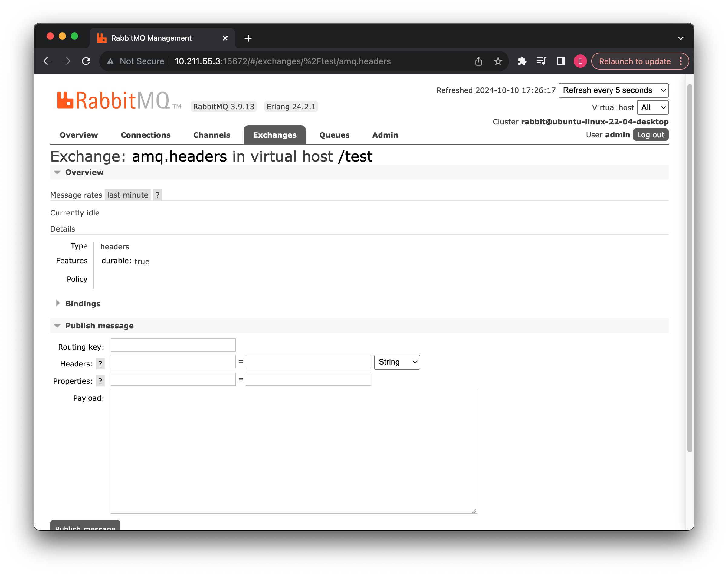
Task: Reload the page with refresh icon
Action: tap(86, 61)
